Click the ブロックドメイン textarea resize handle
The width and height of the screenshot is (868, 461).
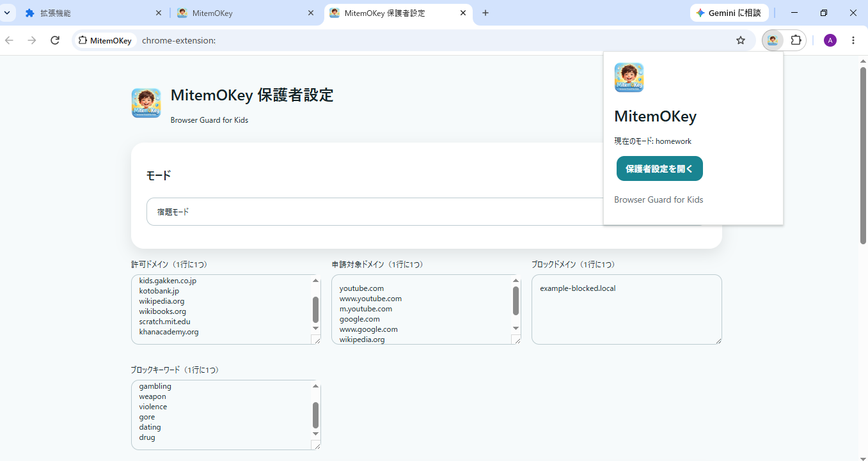718,340
